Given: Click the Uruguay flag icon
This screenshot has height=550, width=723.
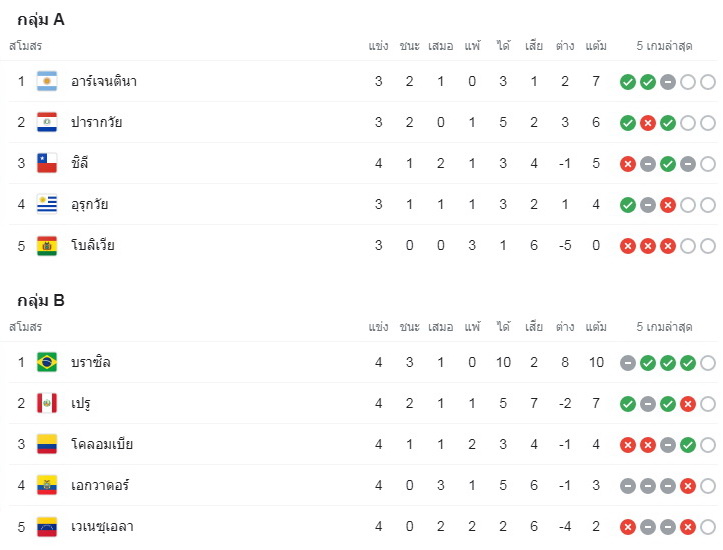Looking at the screenshot, I should (47, 204).
